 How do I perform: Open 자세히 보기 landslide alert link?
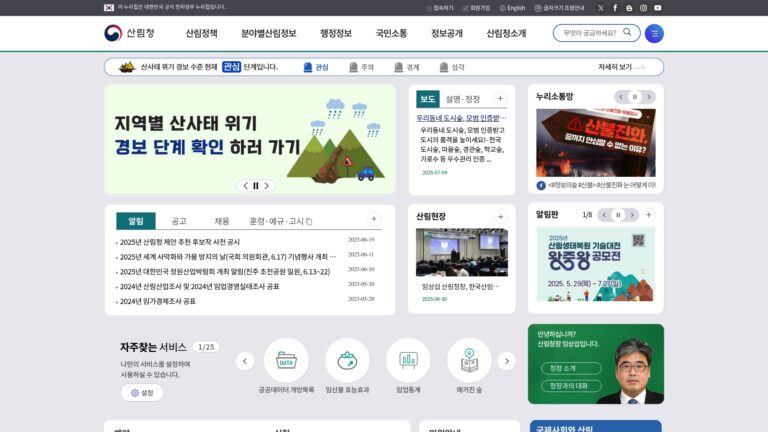621,67
